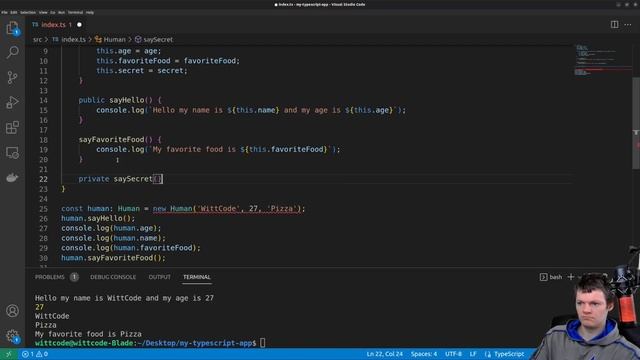Screen dimensions: 640x360
Task: Click line number 22 in the gutter
Action: [x=43, y=179]
